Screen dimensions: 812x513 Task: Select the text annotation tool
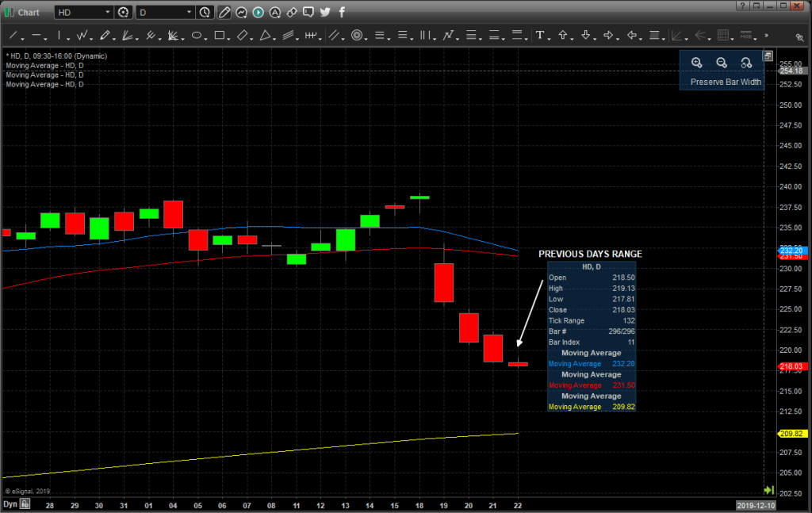[541, 36]
